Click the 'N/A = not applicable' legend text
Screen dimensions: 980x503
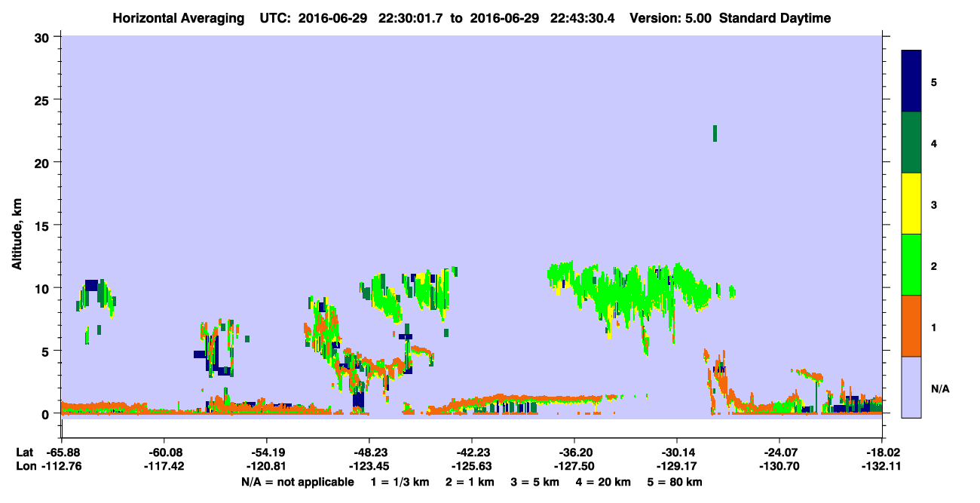pyautogui.click(x=298, y=482)
